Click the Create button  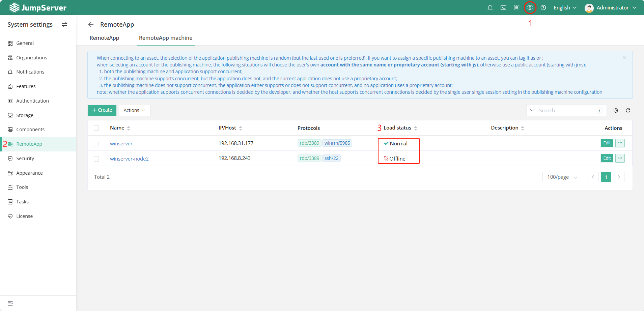pyautogui.click(x=102, y=110)
